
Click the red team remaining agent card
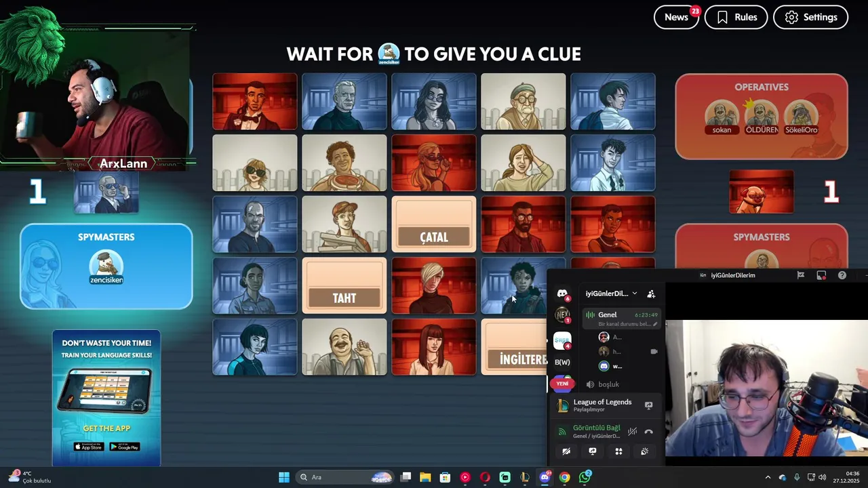(x=762, y=192)
